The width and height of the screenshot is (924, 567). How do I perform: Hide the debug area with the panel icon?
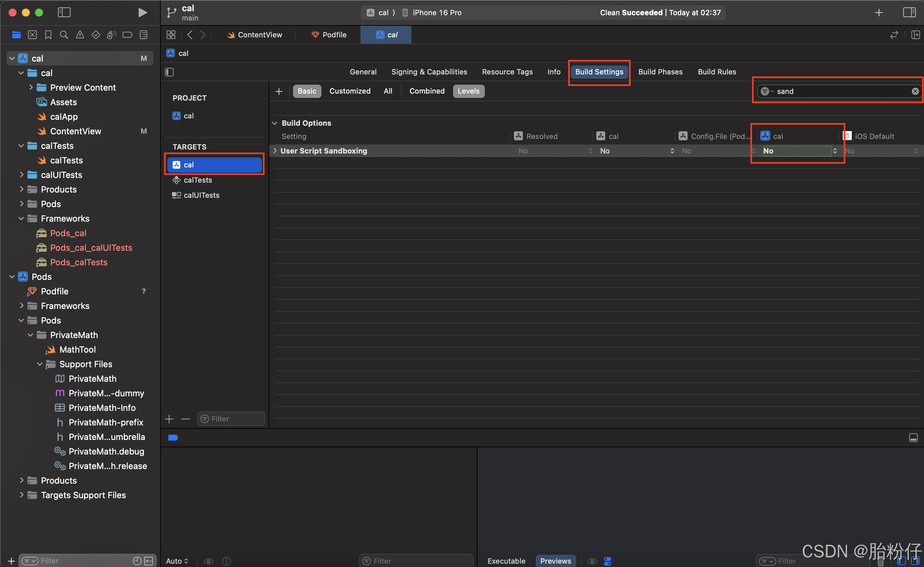[913, 438]
